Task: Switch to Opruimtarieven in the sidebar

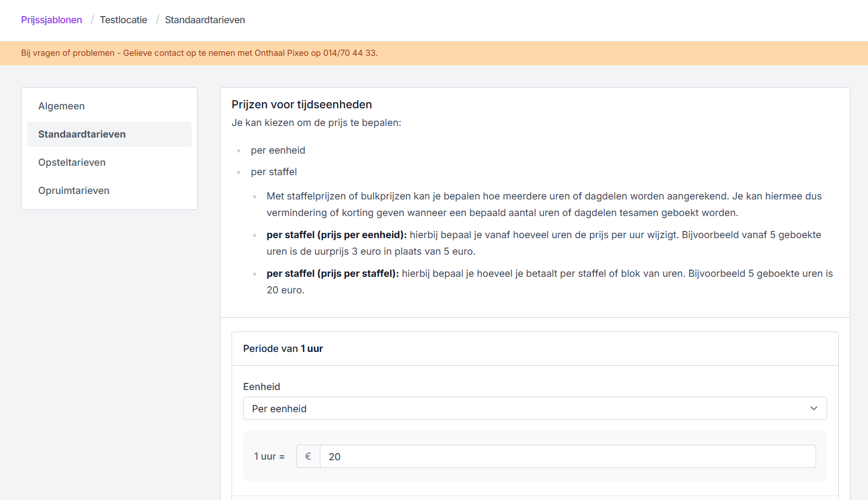Action: 73,191
